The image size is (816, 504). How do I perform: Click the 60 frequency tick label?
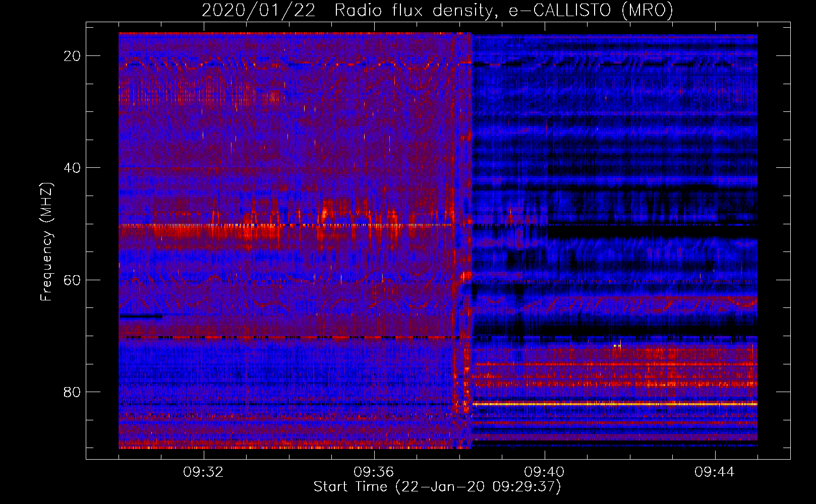click(72, 280)
